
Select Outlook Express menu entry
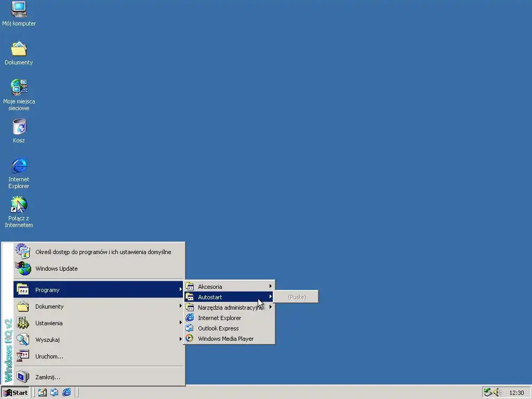coord(229,328)
